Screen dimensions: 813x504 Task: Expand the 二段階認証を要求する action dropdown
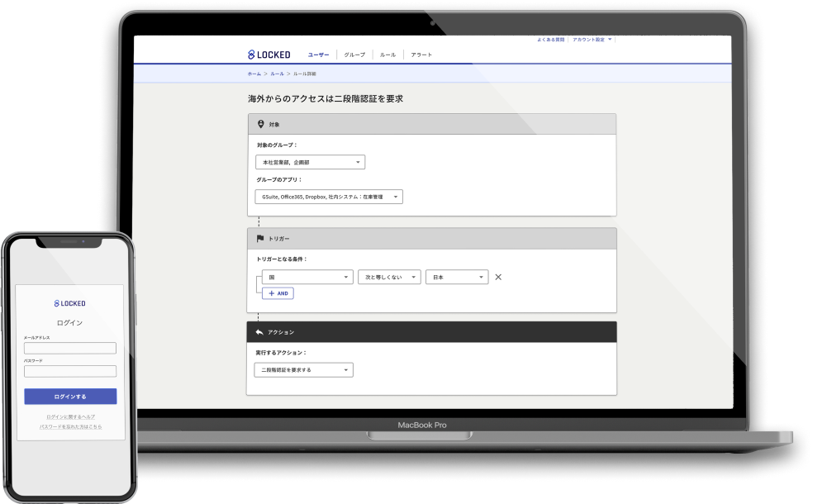(303, 370)
